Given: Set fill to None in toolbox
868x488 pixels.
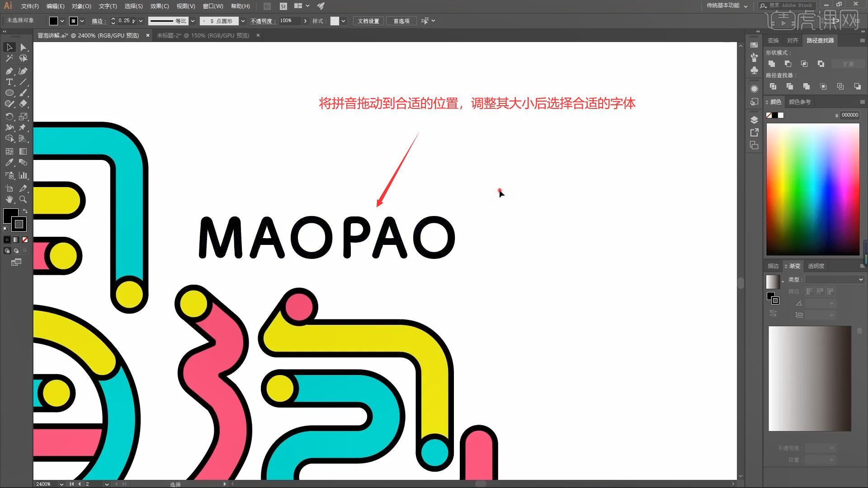Looking at the screenshot, I should (25, 239).
